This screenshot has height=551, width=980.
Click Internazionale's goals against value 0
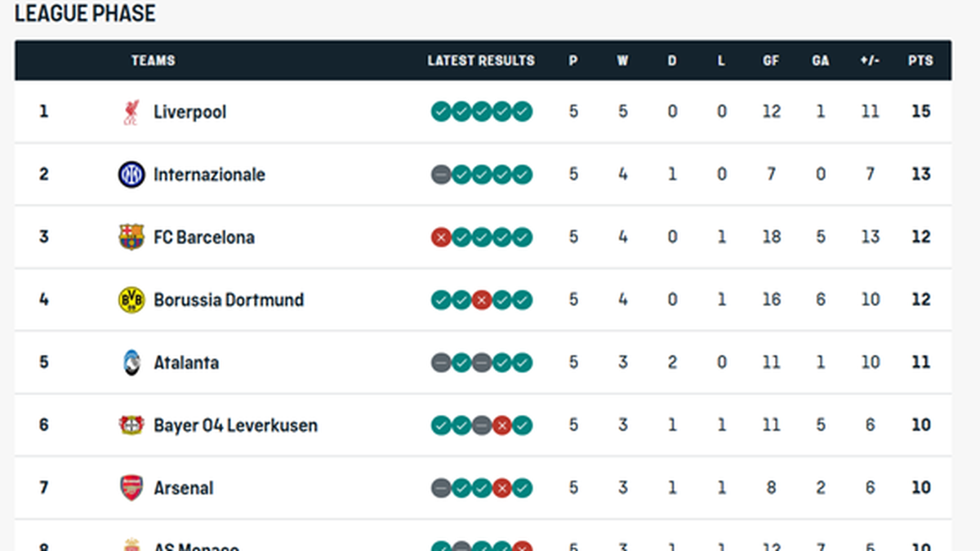coord(821,175)
